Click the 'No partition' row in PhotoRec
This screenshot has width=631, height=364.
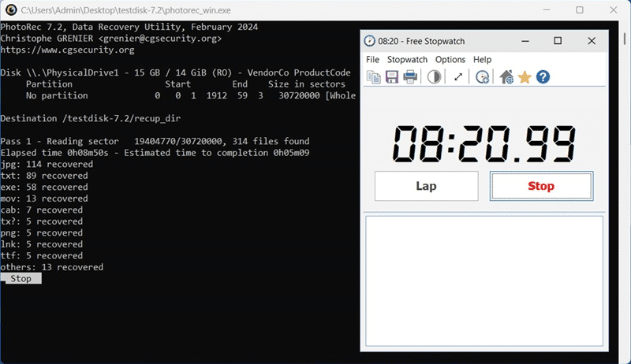tap(191, 95)
